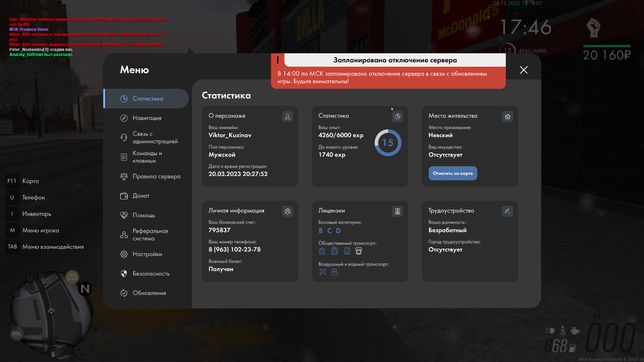
Task: Click the house icon in Место жительства card
Action: point(507,116)
